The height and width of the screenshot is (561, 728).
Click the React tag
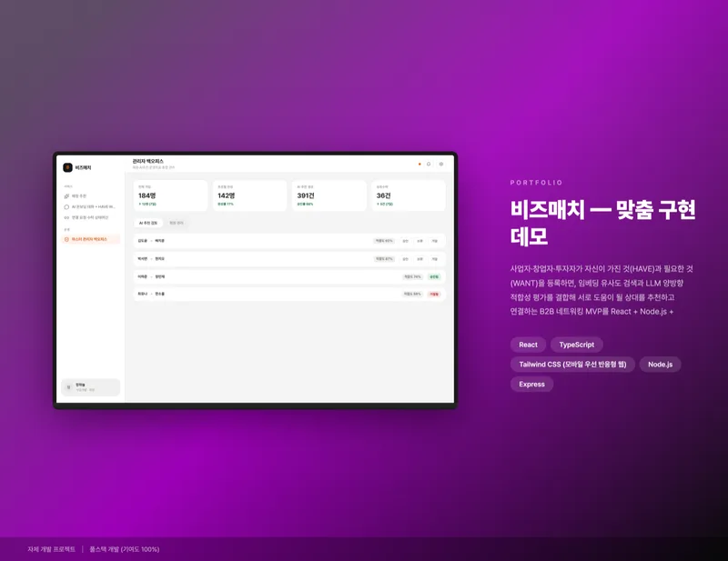[x=528, y=345]
